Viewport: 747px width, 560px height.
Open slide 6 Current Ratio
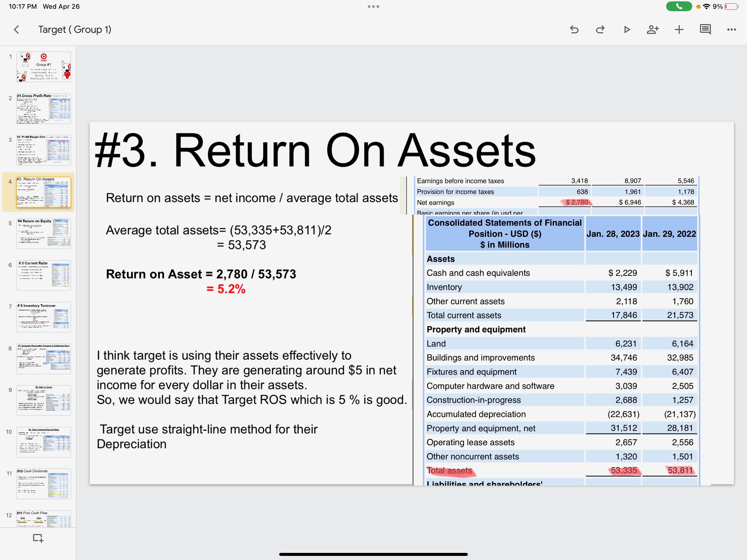pos(43,275)
